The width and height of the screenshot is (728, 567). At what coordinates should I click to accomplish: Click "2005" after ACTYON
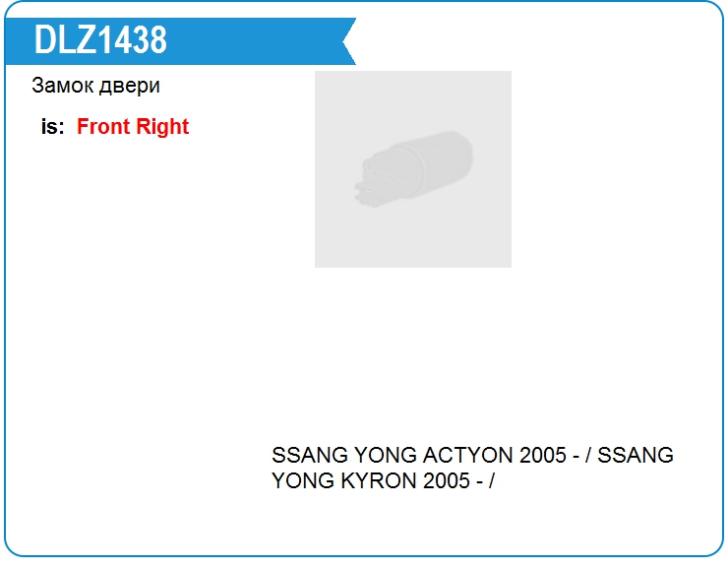tap(542, 456)
